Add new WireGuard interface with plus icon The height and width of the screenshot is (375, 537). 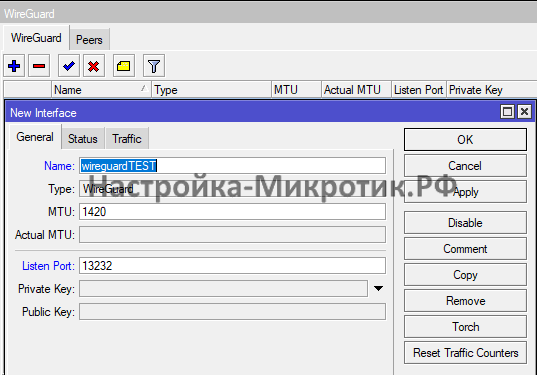[14, 66]
